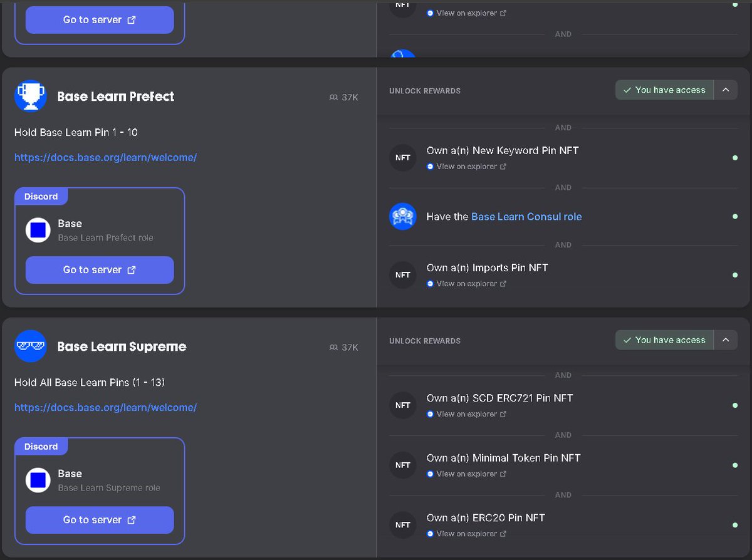
Task: View New Keyword Pin NFT on explorer
Action: [466, 167]
